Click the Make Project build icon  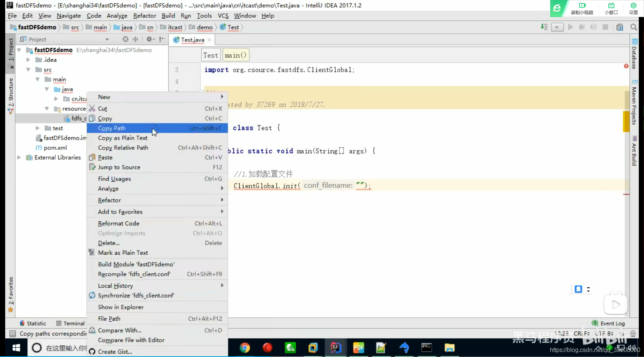point(544,27)
